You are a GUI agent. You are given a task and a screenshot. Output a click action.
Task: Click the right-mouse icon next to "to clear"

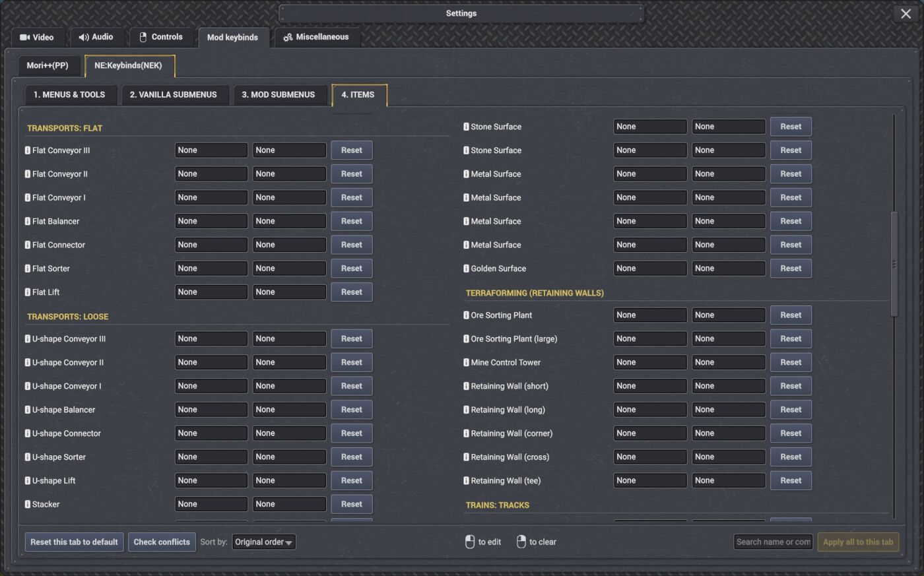pos(521,542)
